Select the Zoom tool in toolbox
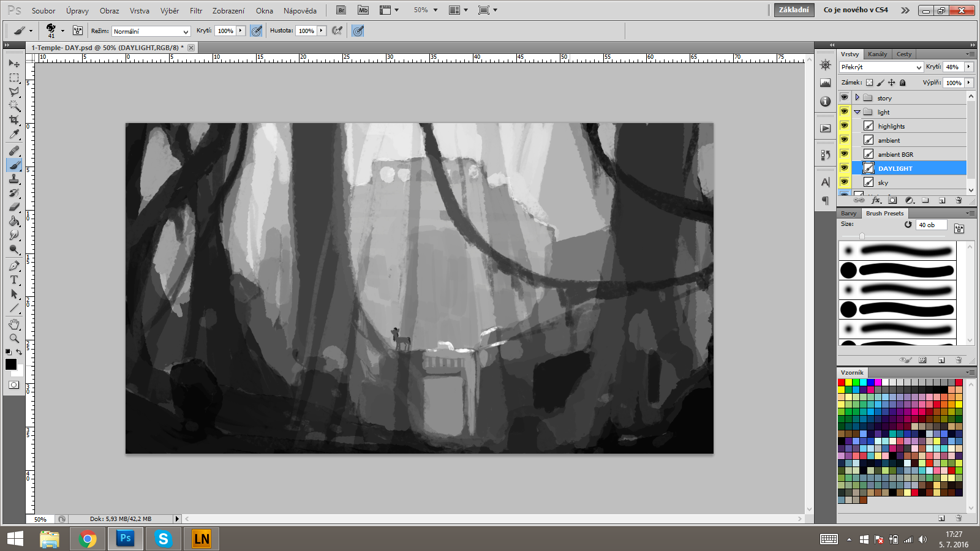Image resolution: width=980 pixels, height=551 pixels. point(14,339)
